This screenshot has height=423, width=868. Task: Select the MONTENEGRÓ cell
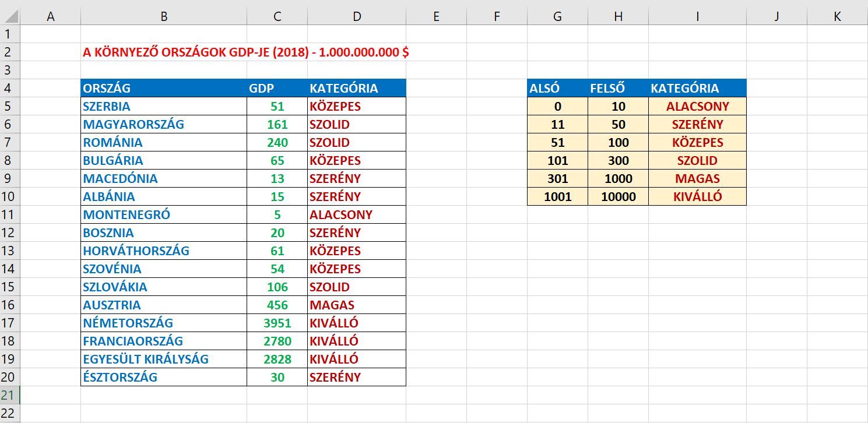[x=164, y=214]
